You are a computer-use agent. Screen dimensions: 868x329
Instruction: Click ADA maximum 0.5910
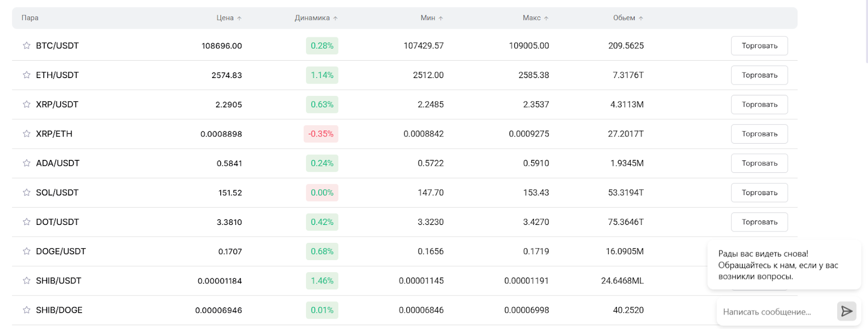point(536,163)
